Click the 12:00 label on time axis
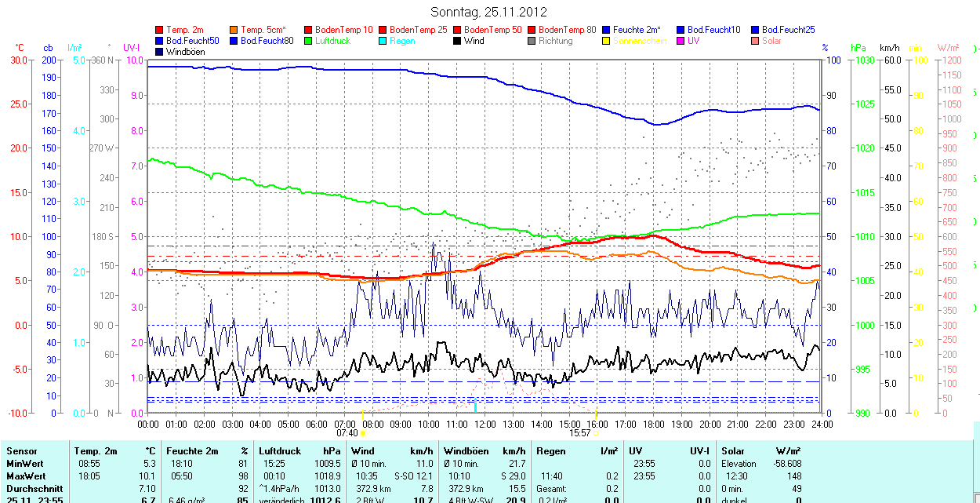This screenshot has width=980, height=503. point(485,424)
